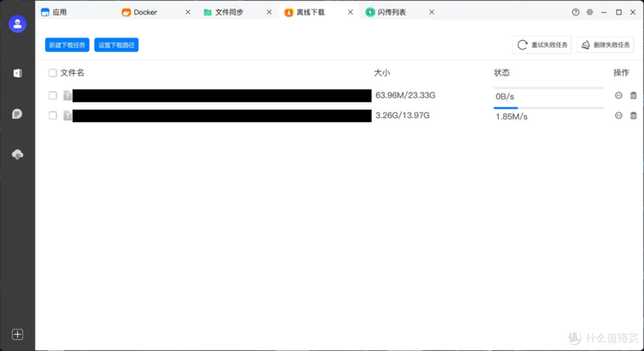
Task: Click 设置下载路径 button
Action: click(x=116, y=45)
